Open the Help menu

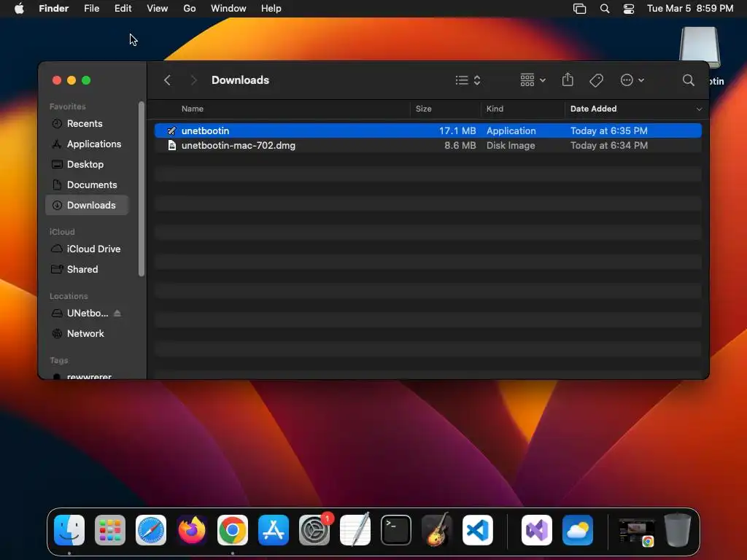(x=271, y=8)
